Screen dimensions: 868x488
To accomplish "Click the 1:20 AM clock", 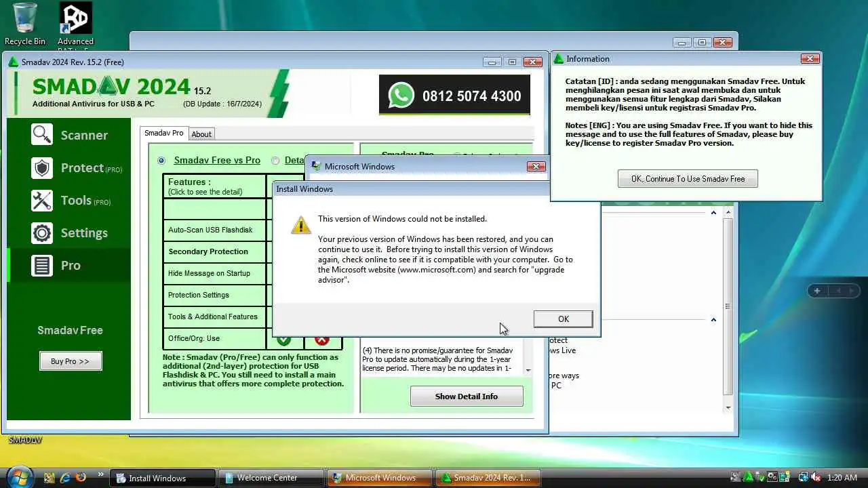I will point(842,478).
